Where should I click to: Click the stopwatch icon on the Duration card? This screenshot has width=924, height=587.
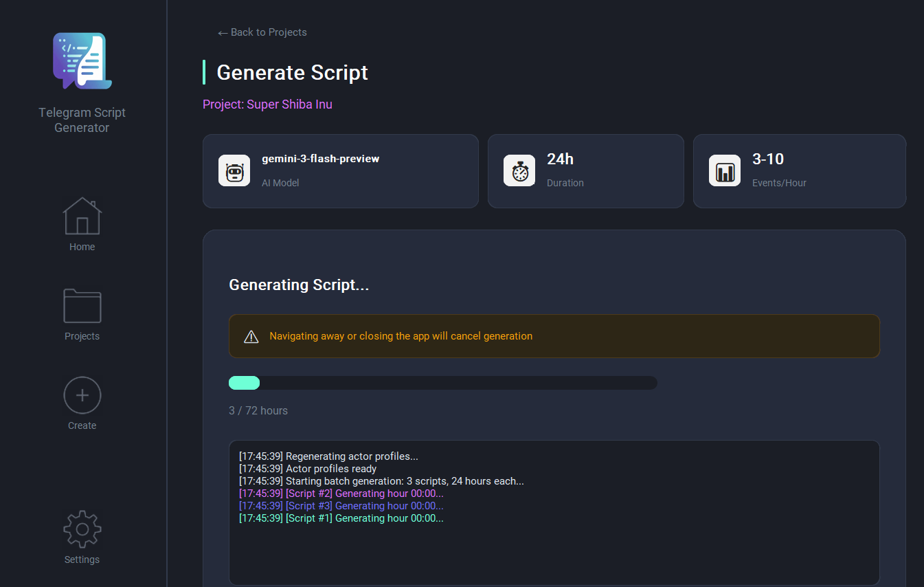(519, 170)
